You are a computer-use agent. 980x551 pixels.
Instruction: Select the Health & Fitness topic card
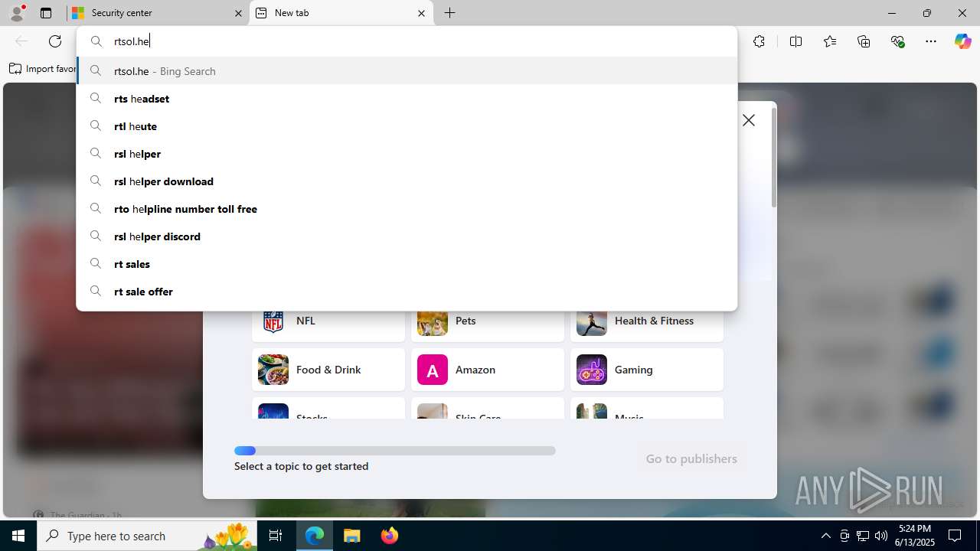pyautogui.click(x=647, y=325)
